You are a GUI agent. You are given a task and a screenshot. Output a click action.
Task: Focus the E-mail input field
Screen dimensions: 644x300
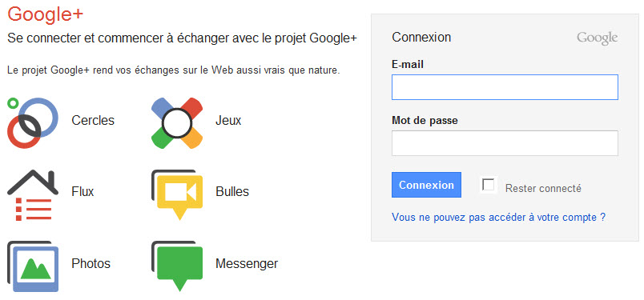pos(505,87)
